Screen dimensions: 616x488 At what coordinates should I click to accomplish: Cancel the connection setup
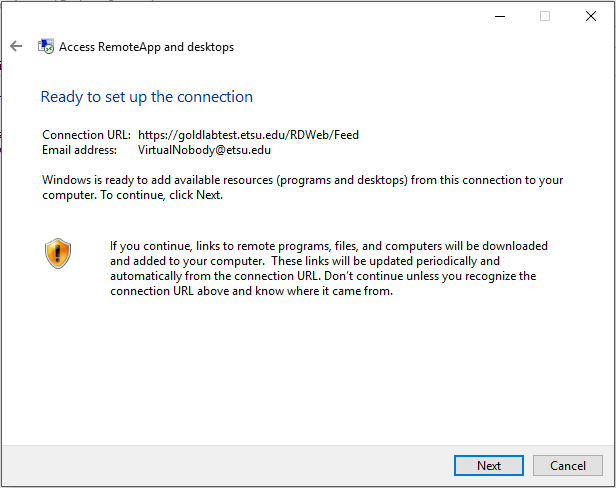click(x=568, y=465)
